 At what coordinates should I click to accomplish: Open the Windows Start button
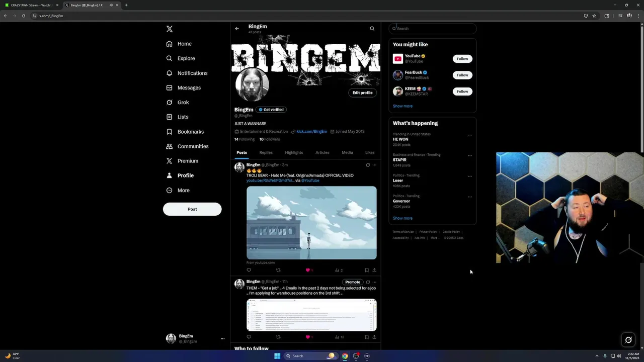click(277, 356)
